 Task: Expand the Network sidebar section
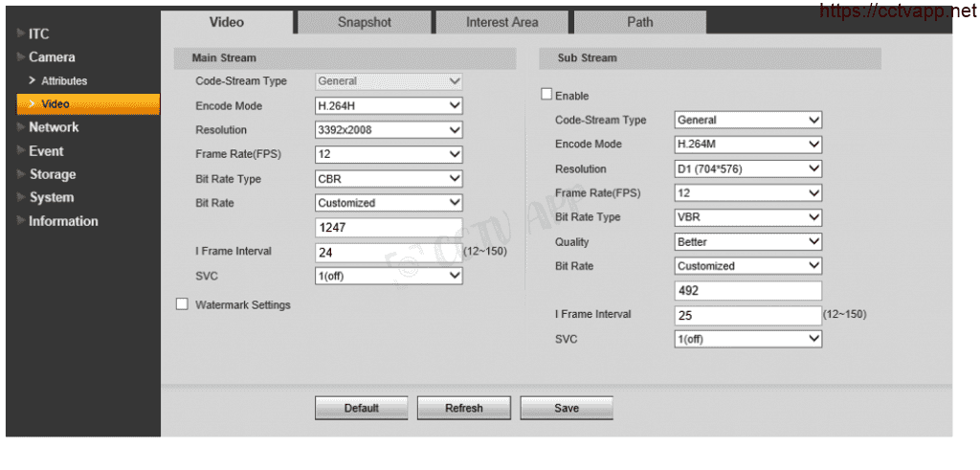click(x=54, y=127)
